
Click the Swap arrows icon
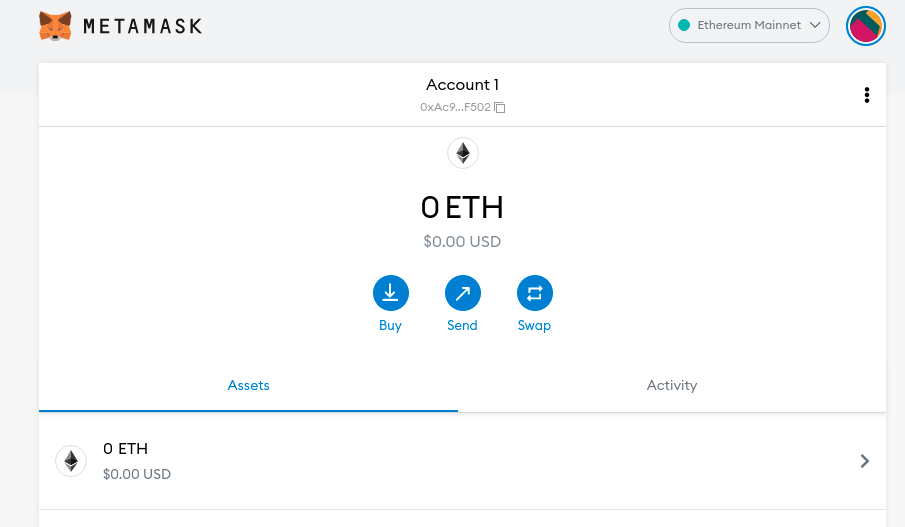[534, 293]
